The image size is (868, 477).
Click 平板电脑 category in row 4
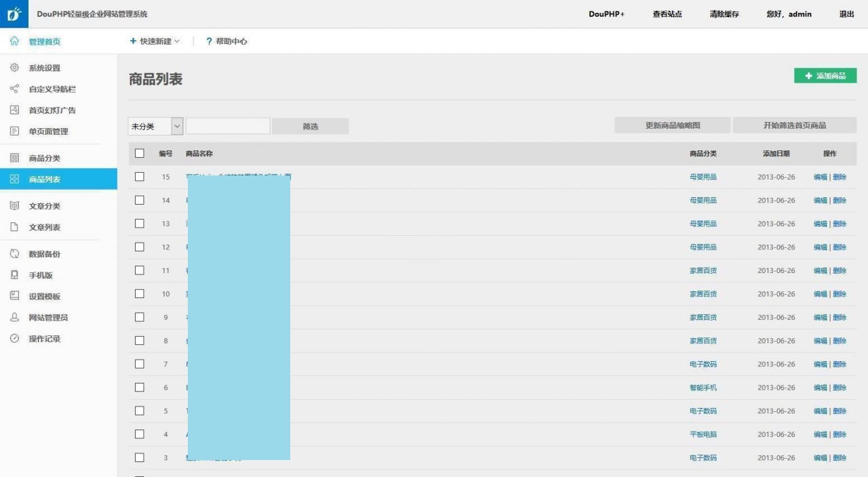[x=703, y=434]
